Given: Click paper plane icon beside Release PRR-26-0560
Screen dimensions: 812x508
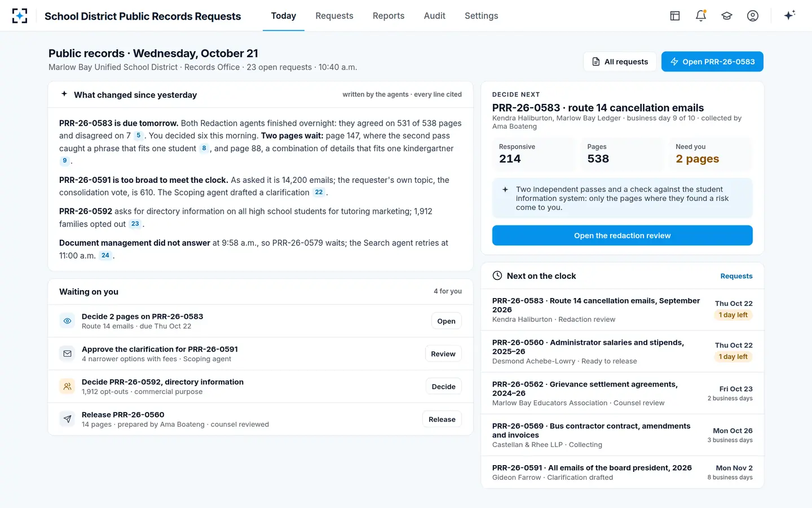Looking at the screenshot, I should pos(67,419).
